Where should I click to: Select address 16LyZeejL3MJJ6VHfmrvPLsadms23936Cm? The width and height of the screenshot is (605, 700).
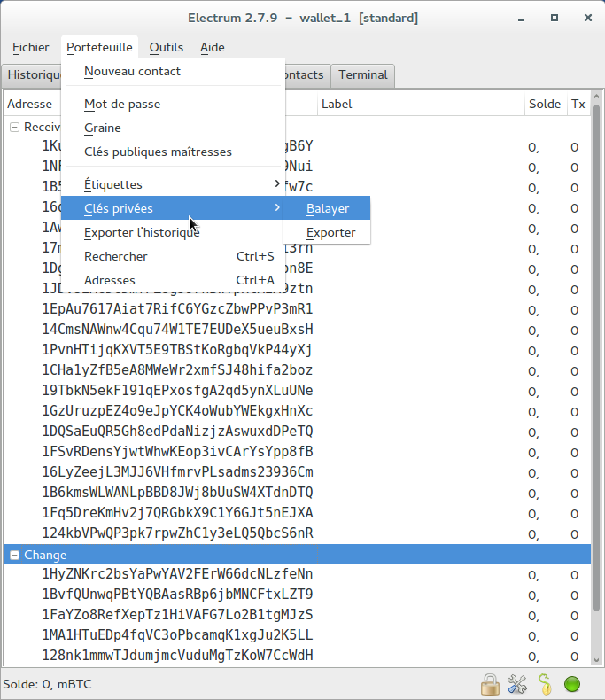[x=177, y=472]
